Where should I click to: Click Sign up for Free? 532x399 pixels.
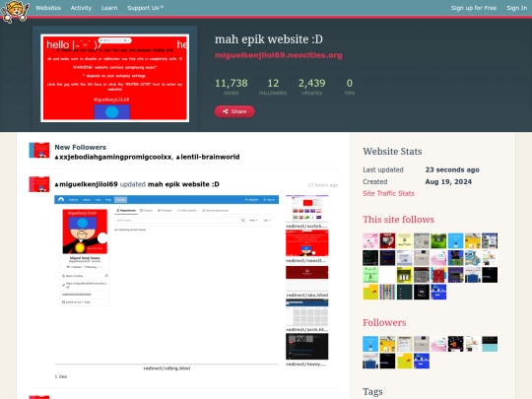click(x=474, y=8)
